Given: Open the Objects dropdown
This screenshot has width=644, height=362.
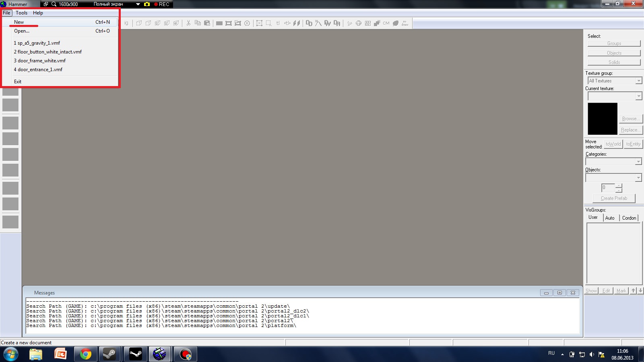Looking at the screenshot, I should (x=613, y=177).
